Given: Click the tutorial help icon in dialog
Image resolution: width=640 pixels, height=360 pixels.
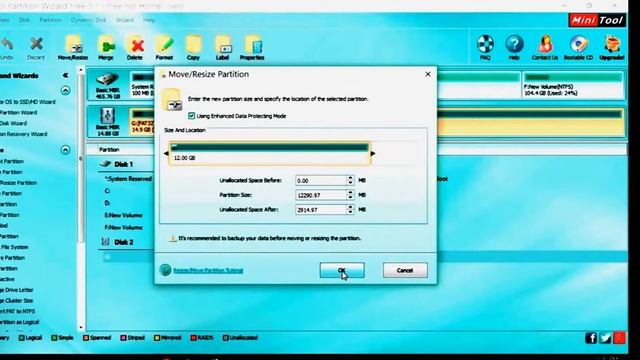Looking at the screenshot, I should click(x=165, y=270).
